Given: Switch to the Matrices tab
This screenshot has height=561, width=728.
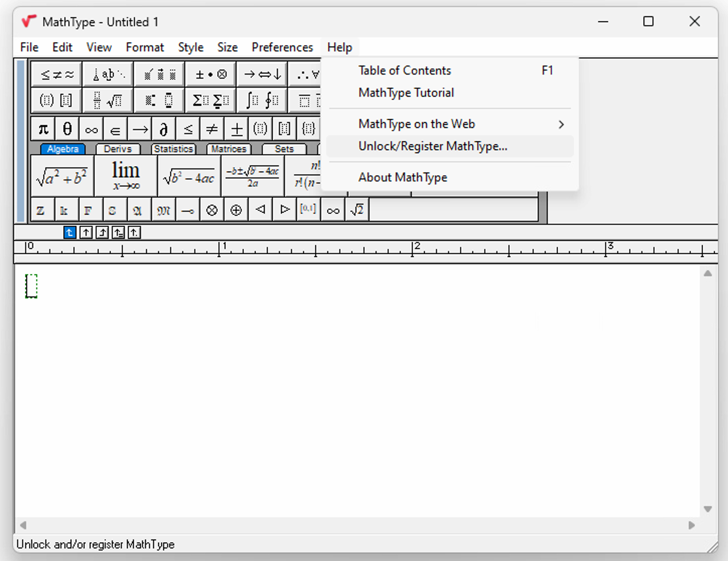Looking at the screenshot, I should (x=229, y=149).
